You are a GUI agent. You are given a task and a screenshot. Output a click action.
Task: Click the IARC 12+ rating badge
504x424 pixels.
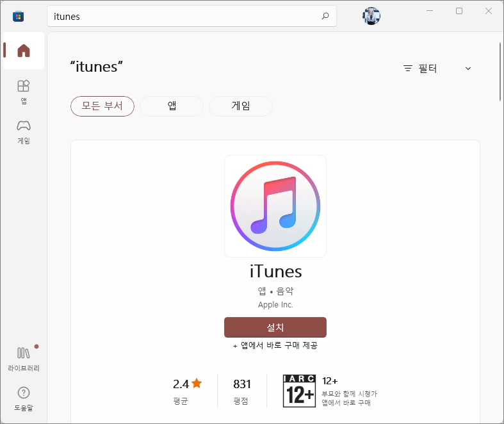pyautogui.click(x=299, y=391)
